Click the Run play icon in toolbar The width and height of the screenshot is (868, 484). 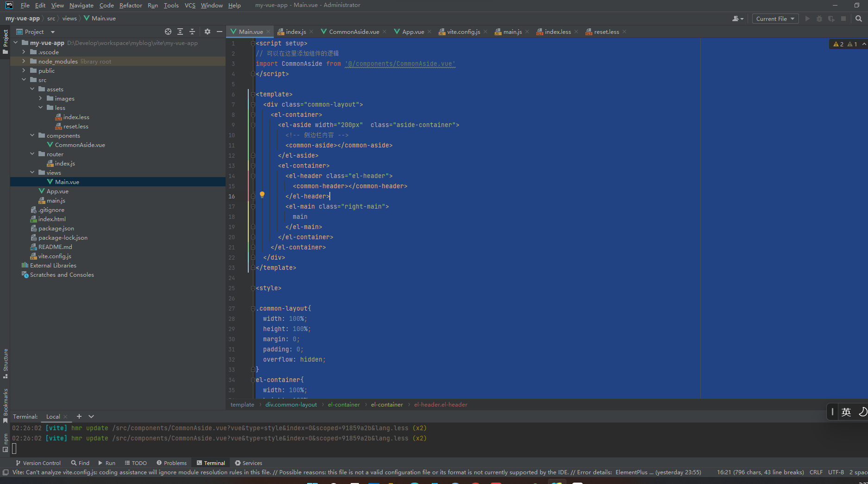tap(807, 19)
